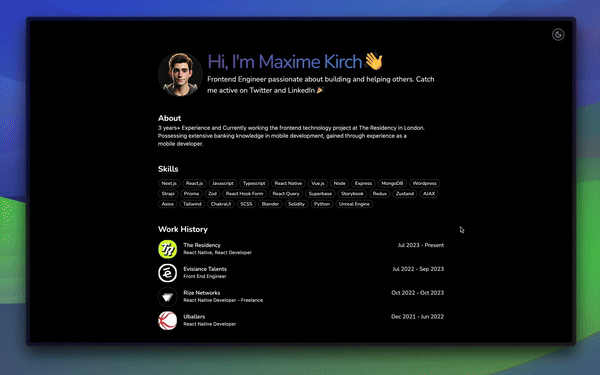Click the Evisiance Talents logo
This screenshot has height=375, width=600.
click(x=168, y=273)
